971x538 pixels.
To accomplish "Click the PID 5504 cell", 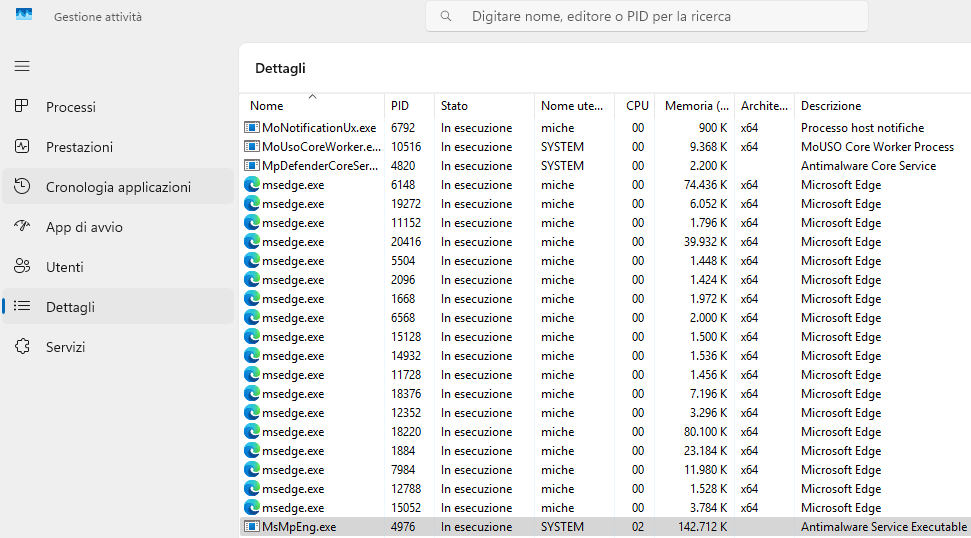I will (403, 261).
